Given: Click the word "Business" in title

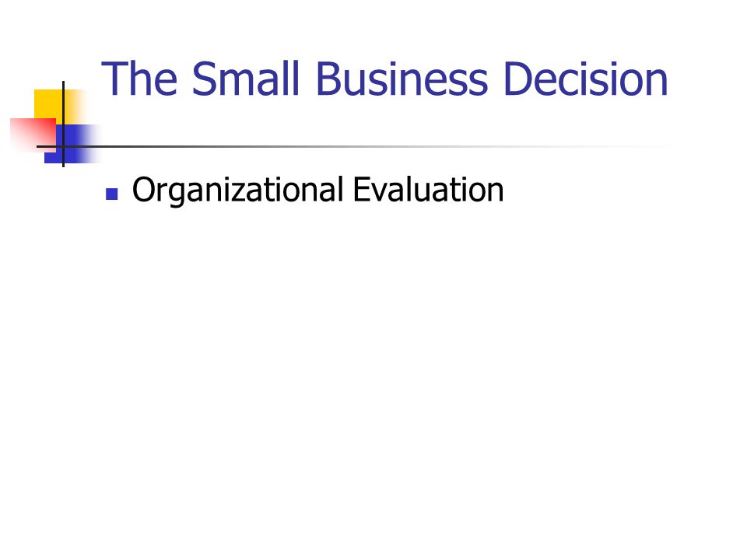Looking at the screenshot, I should pyautogui.click(x=402, y=79).
